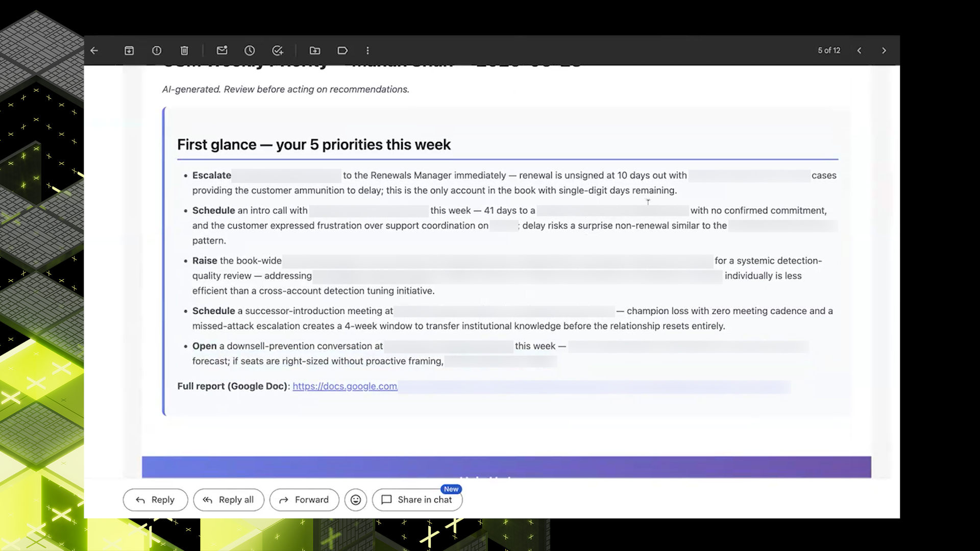Screen dimensions: 980x551
Task: Share this email in chat
Action: pos(417,500)
